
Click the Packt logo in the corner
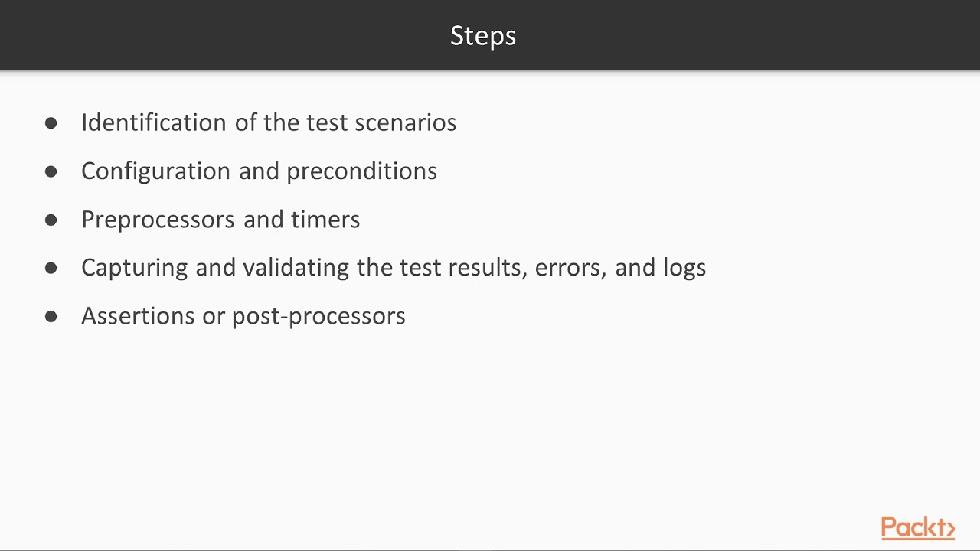918,528
